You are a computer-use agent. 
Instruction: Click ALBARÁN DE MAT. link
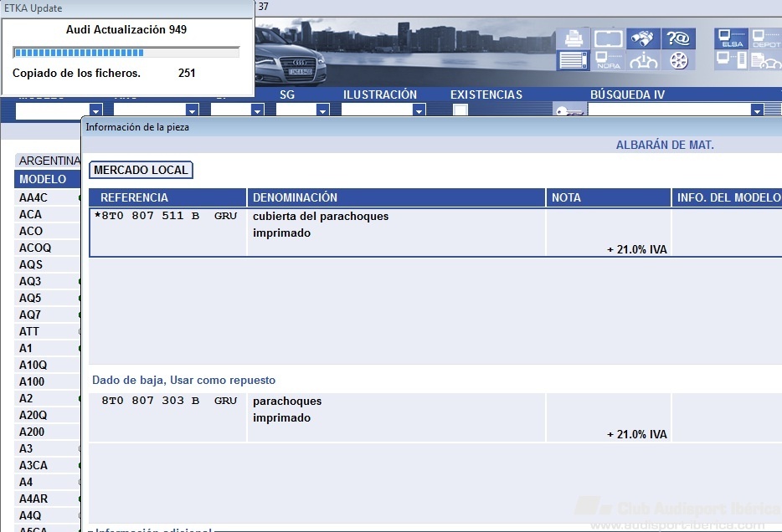[665, 145]
